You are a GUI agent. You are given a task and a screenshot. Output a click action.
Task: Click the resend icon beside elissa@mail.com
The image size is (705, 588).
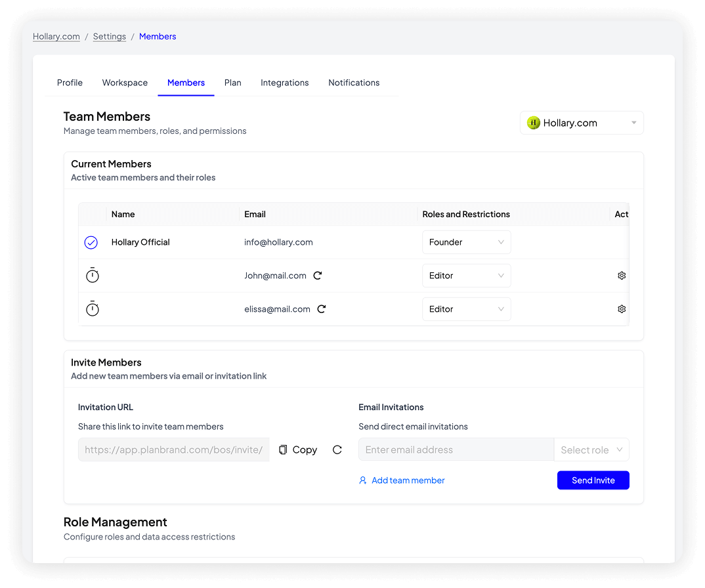coord(322,309)
